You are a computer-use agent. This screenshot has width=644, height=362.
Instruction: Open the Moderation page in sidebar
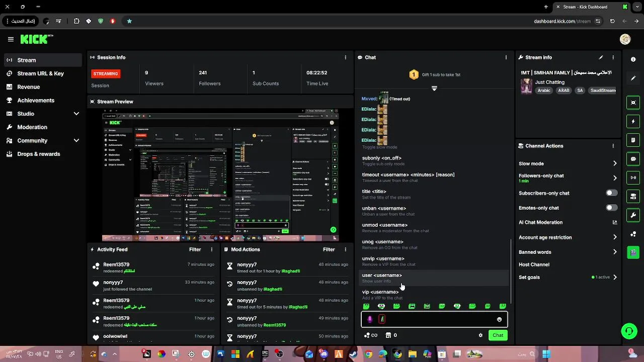click(x=32, y=127)
